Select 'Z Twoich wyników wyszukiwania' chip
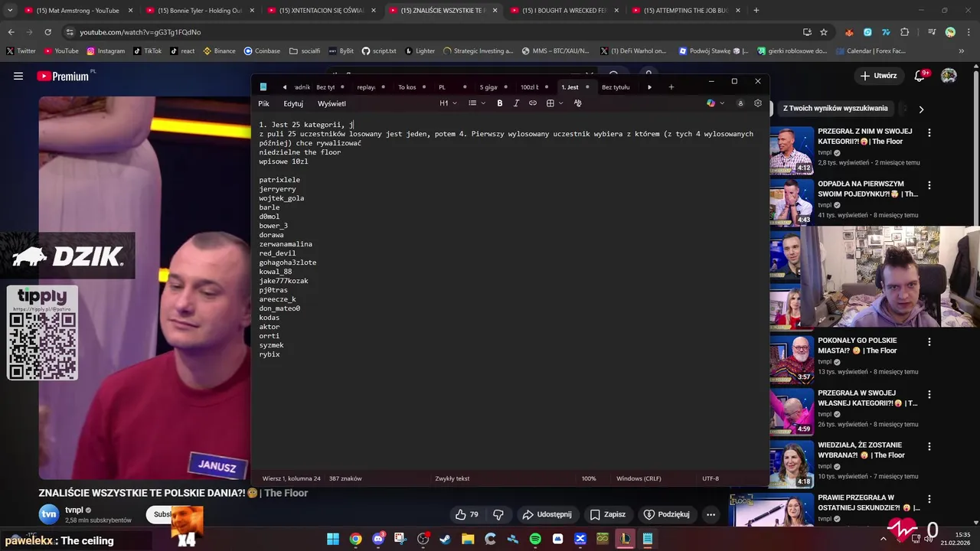Image resolution: width=980 pixels, height=551 pixels. pos(835,109)
